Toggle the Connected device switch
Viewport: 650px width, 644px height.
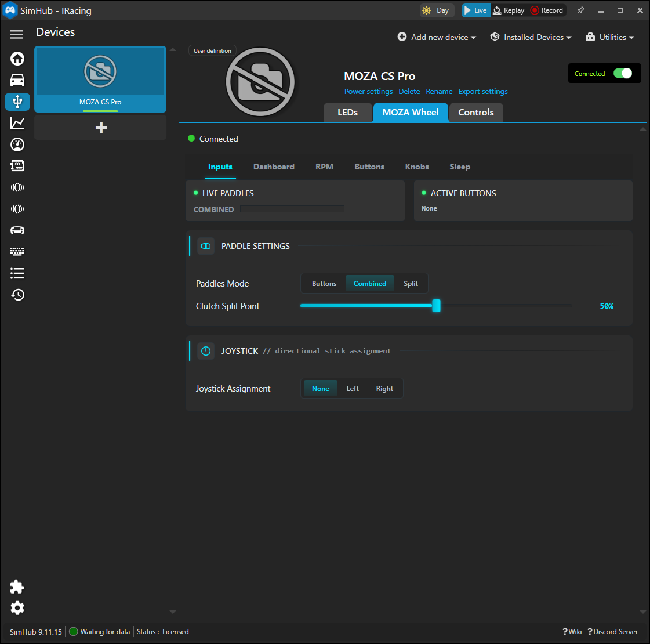623,74
